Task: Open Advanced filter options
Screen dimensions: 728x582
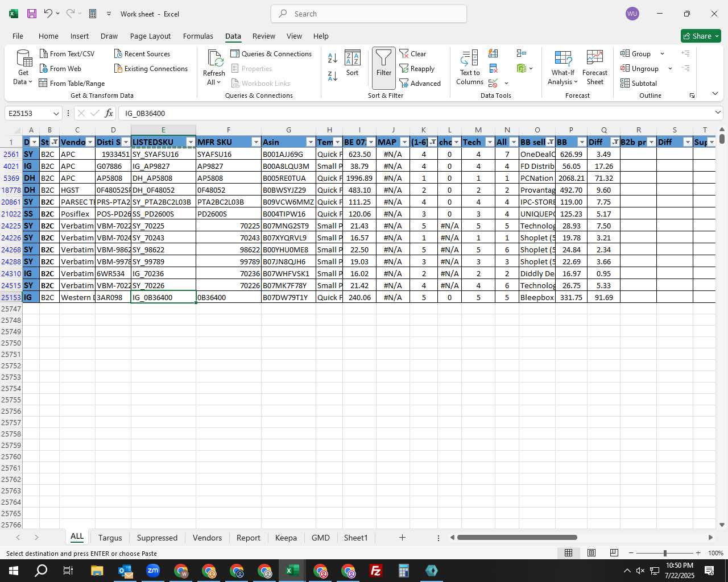Action: click(420, 83)
